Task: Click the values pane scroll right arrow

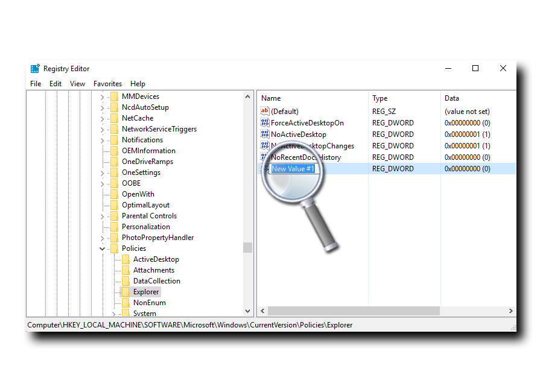Action: [x=511, y=311]
